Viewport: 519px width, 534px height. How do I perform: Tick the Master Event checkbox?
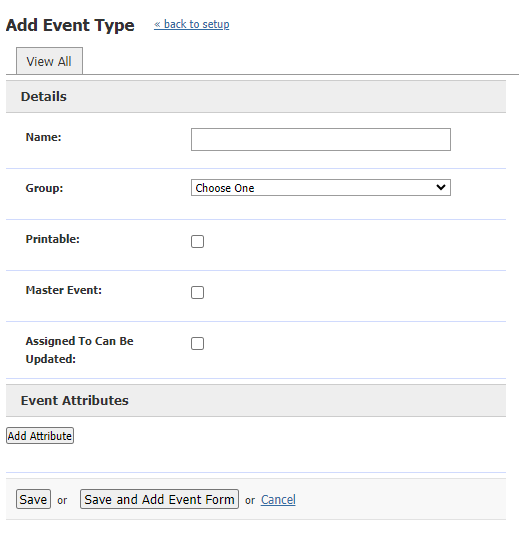[x=198, y=293]
